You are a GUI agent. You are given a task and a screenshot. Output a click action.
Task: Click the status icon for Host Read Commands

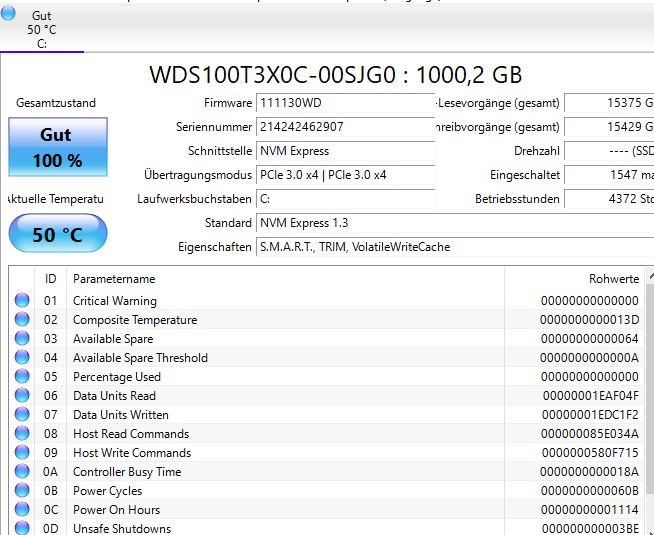click(x=22, y=433)
